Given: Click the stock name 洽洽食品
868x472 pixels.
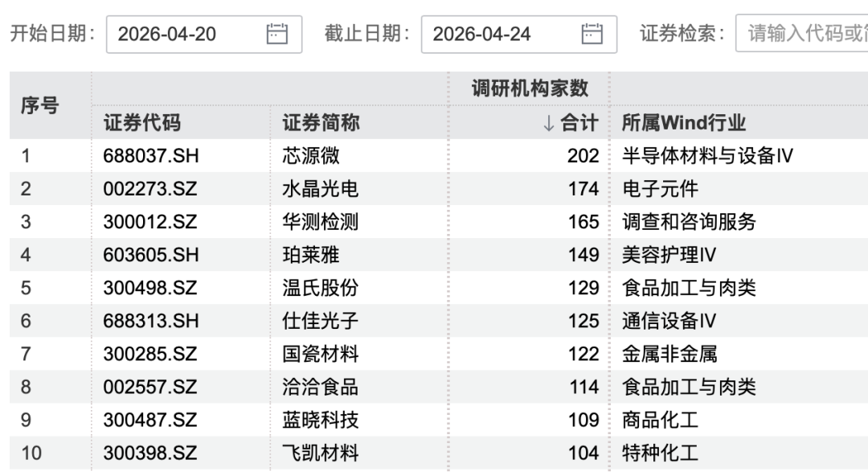Looking at the screenshot, I should click(x=321, y=387).
